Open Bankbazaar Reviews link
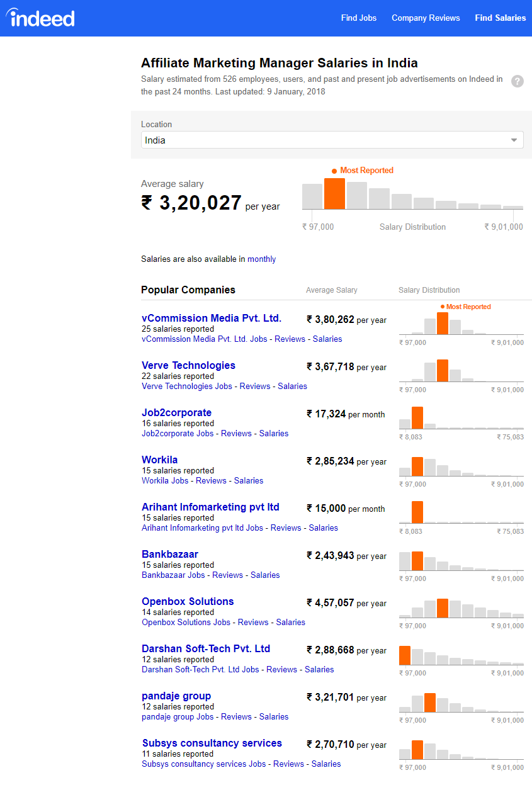 (227, 575)
